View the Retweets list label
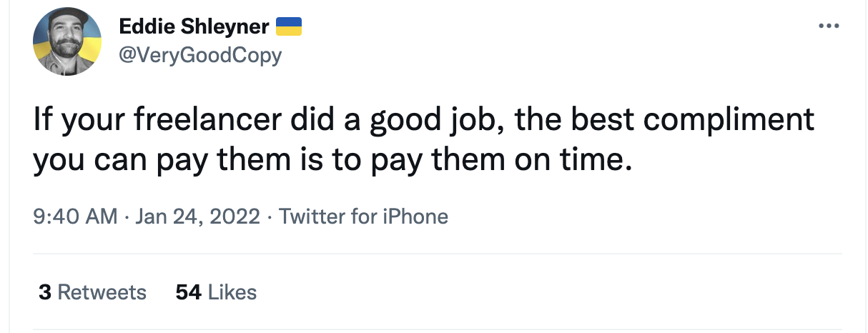Image resolution: width=868 pixels, height=333 pixels. click(102, 292)
